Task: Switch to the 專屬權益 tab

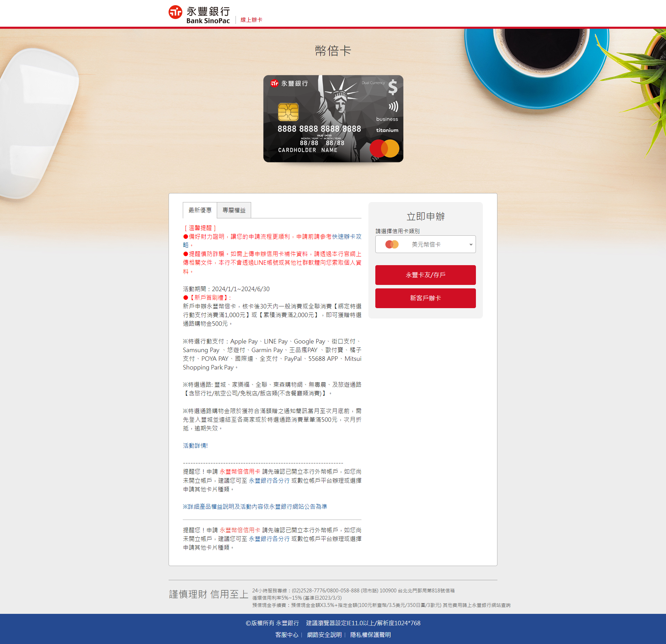Action: click(x=234, y=210)
